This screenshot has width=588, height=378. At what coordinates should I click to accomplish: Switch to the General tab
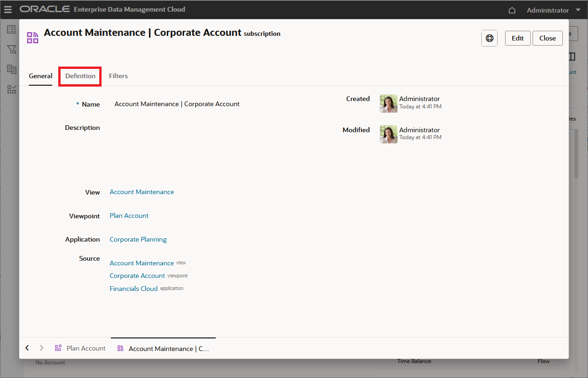coord(41,76)
